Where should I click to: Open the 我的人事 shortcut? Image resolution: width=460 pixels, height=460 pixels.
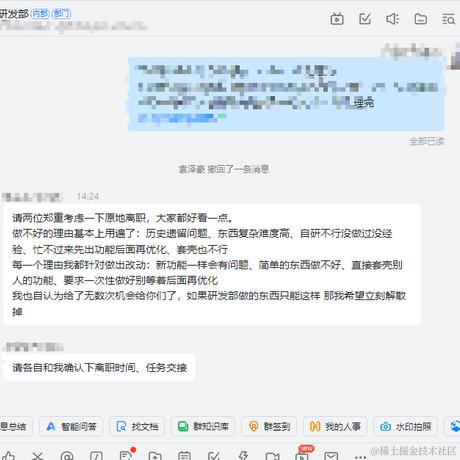pos(335,426)
